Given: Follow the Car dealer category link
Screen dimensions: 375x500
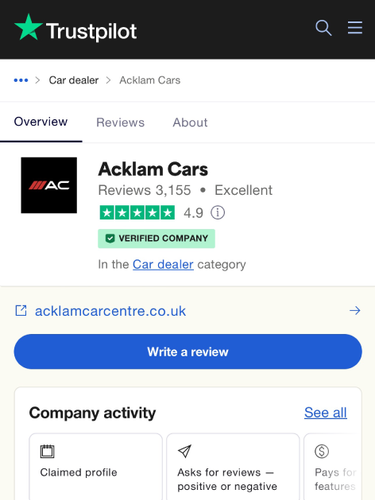Looking at the screenshot, I should (x=163, y=264).
